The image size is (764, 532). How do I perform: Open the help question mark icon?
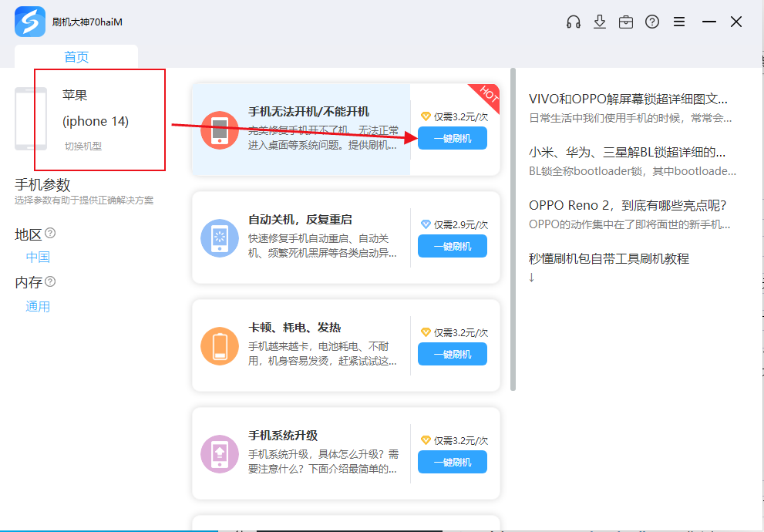click(652, 22)
